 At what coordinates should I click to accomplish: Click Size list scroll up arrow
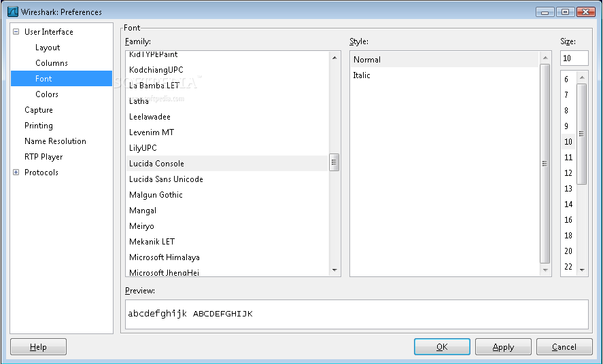(x=582, y=77)
